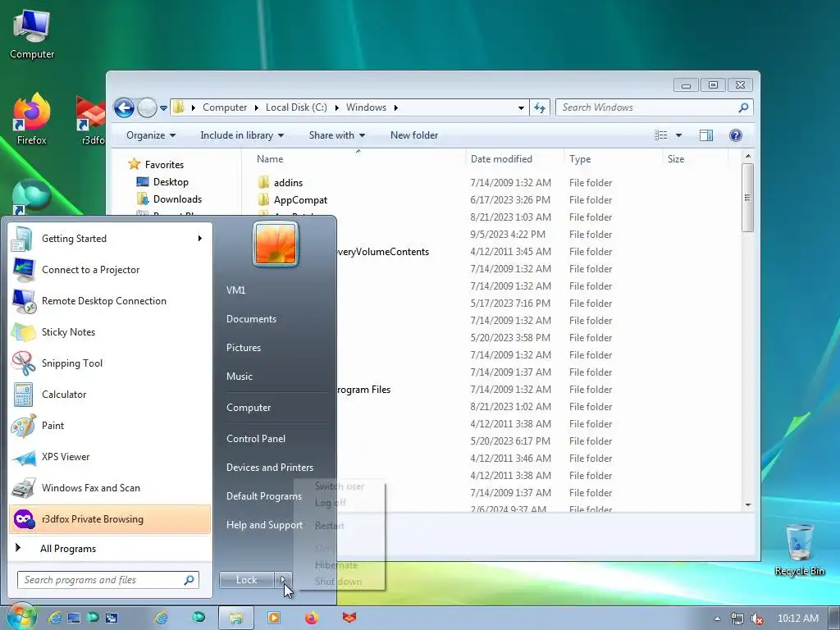
Task: Click the Windows Explorer taskbar button
Action: pos(235,618)
